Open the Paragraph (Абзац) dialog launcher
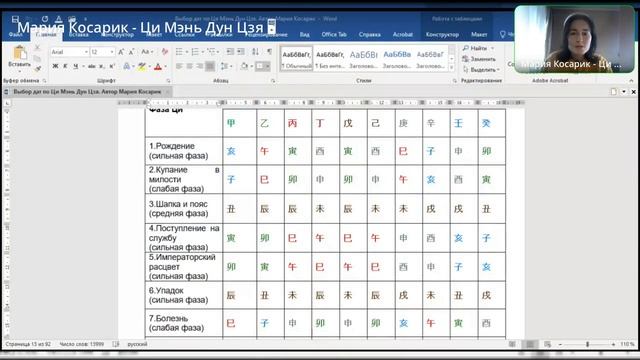This screenshot has height=360, width=640. (273, 81)
